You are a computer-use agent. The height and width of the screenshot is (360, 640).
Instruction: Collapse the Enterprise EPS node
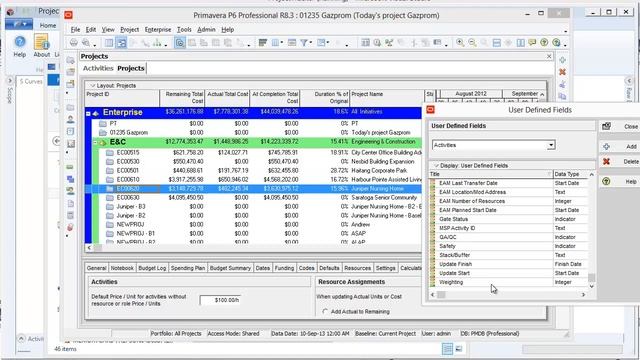coord(88,113)
